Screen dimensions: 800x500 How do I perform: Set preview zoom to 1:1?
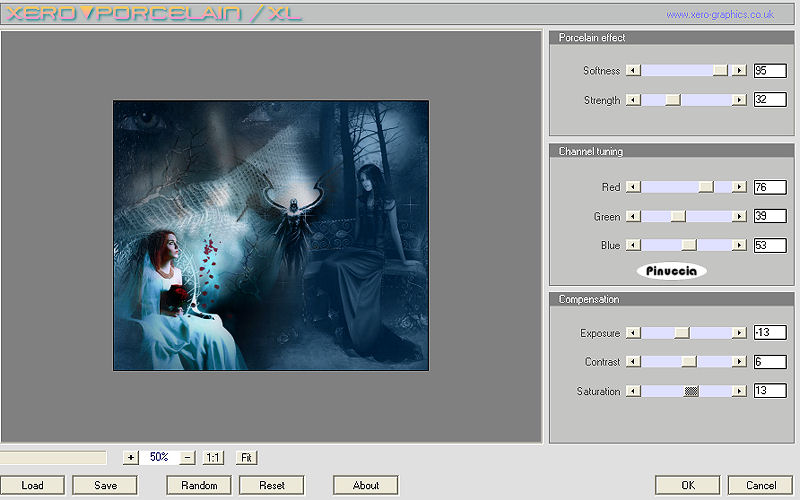pos(213,457)
